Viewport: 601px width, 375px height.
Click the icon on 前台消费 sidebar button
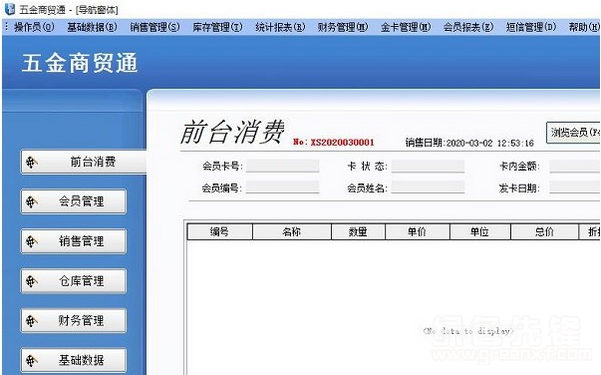31,162
